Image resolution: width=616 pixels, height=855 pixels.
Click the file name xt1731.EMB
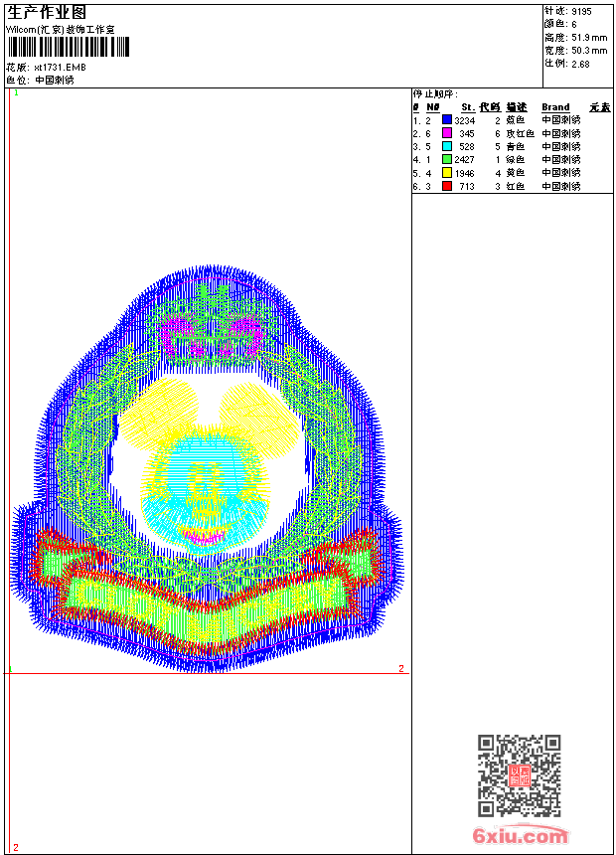point(60,67)
